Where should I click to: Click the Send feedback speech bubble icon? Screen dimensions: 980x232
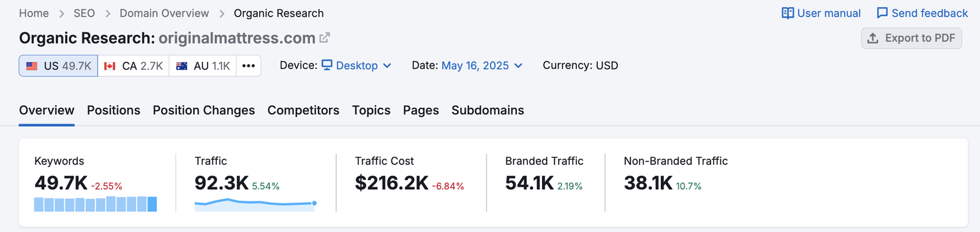pos(882,13)
